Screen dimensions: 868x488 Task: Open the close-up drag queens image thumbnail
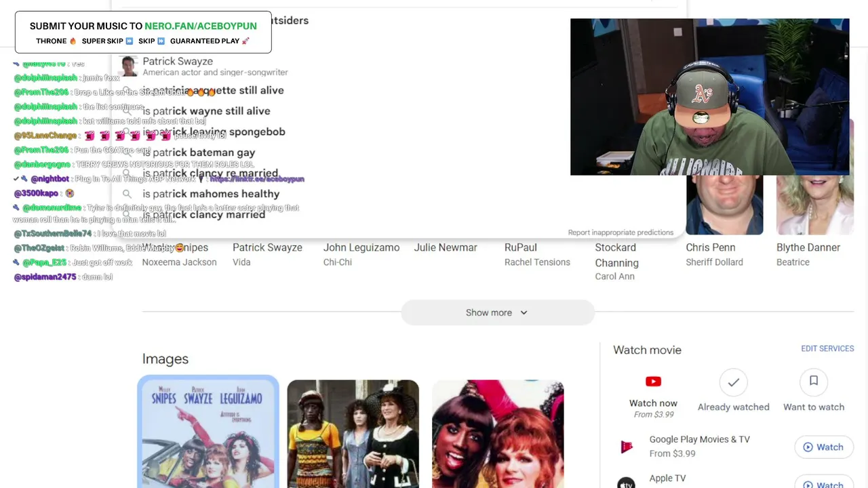coord(498,434)
